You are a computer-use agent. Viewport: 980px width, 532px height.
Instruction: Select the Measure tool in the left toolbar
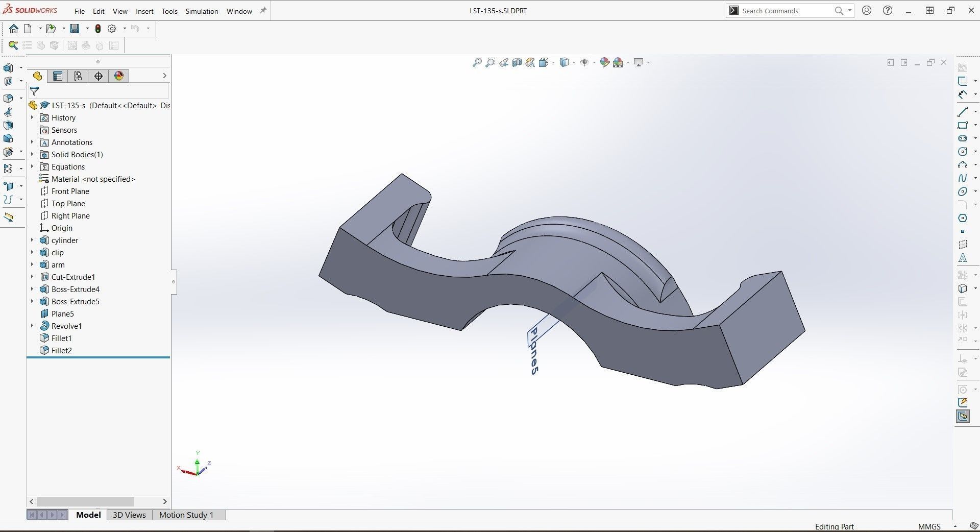tap(9, 217)
